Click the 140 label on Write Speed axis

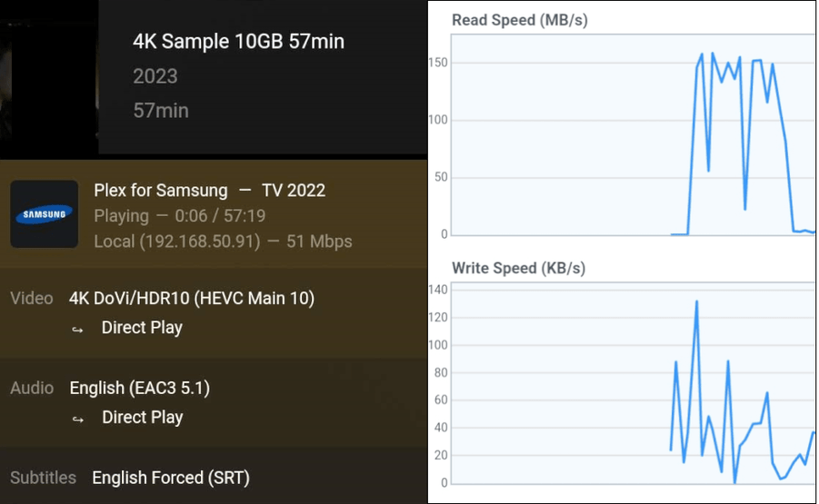(438, 290)
